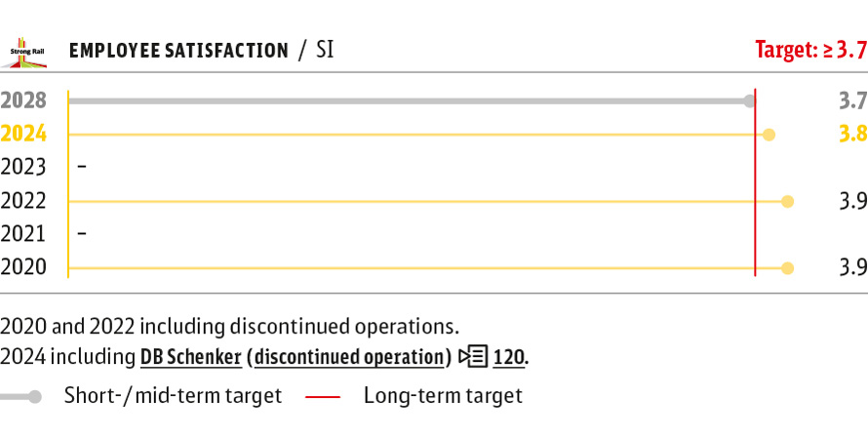
Task: Click the page reference icon before 120
Action: (474, 357)
